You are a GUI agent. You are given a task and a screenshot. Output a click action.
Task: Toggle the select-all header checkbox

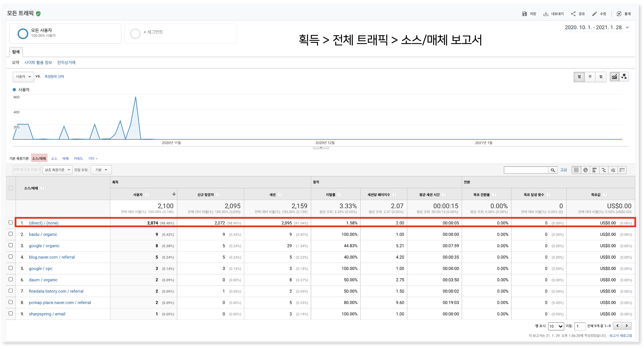[11, 188]
